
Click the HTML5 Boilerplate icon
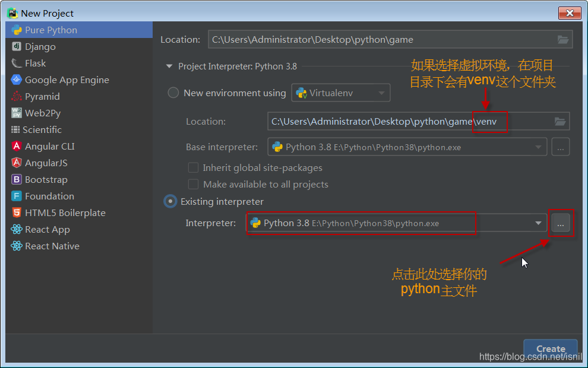click(17, 212)
